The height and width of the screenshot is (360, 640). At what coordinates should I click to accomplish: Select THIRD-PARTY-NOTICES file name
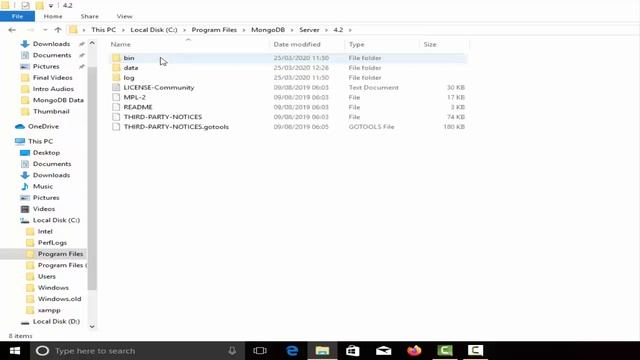163,117
